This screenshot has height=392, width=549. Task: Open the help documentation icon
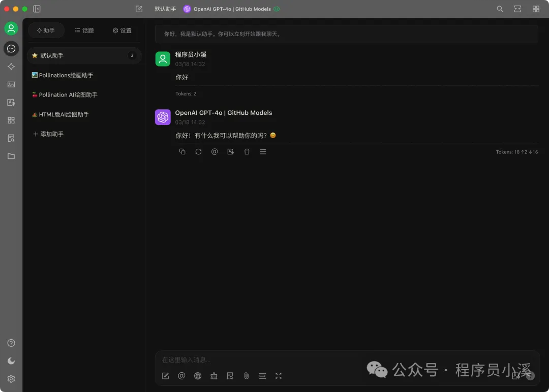click(x=11, y=343)
